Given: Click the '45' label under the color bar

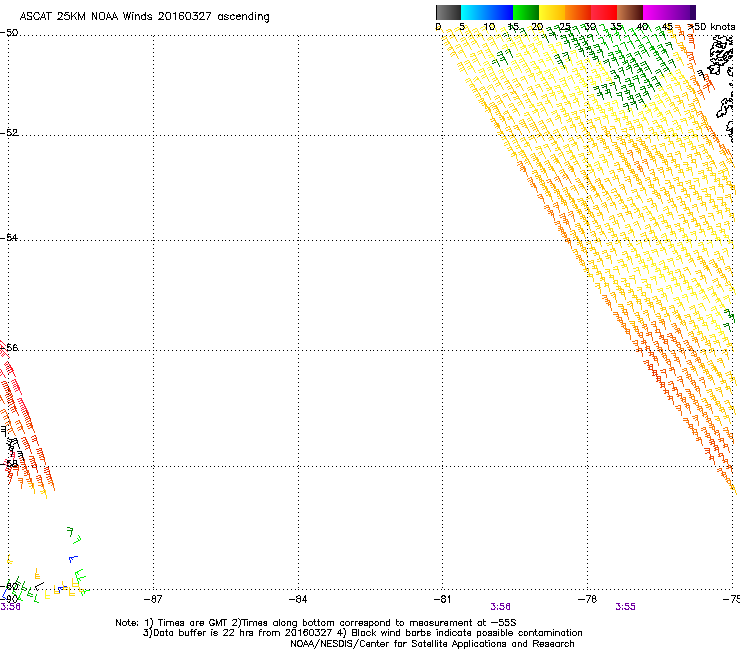Looking at the screenshot, I should click(x=667, y=26).
